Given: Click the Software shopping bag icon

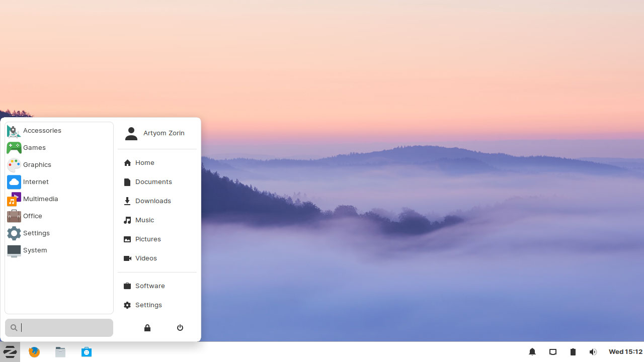Looking at the screenshot, I should pos(127,286).
